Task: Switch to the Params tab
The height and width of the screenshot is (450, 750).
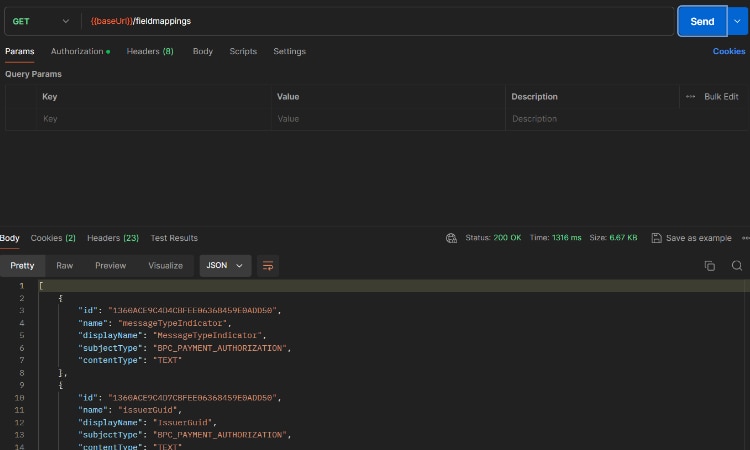Action: click(20, 51)
